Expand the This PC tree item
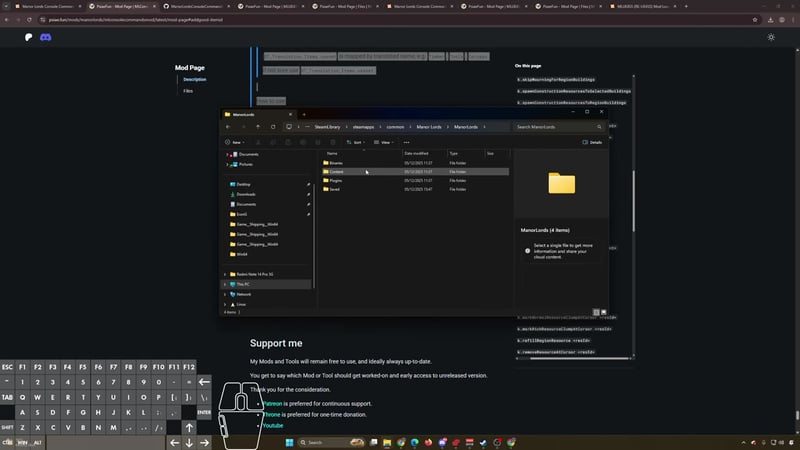The image size is (800, 450). [225, 284]
